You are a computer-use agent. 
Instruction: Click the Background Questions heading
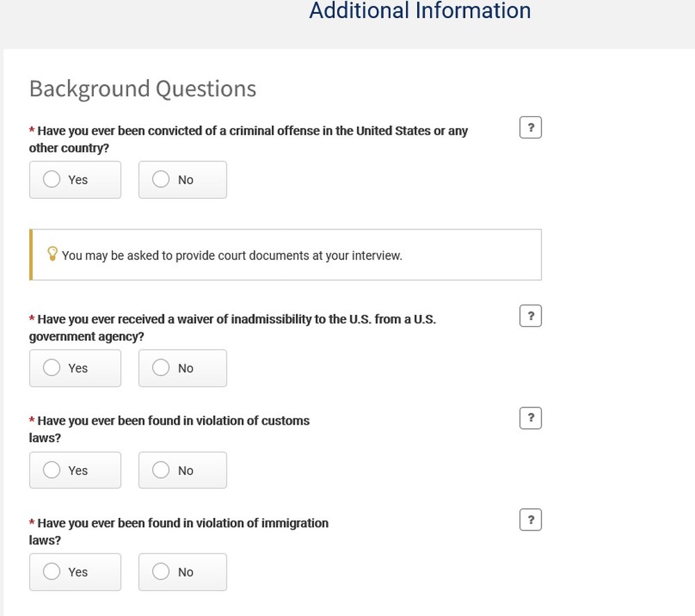(142, 89)
